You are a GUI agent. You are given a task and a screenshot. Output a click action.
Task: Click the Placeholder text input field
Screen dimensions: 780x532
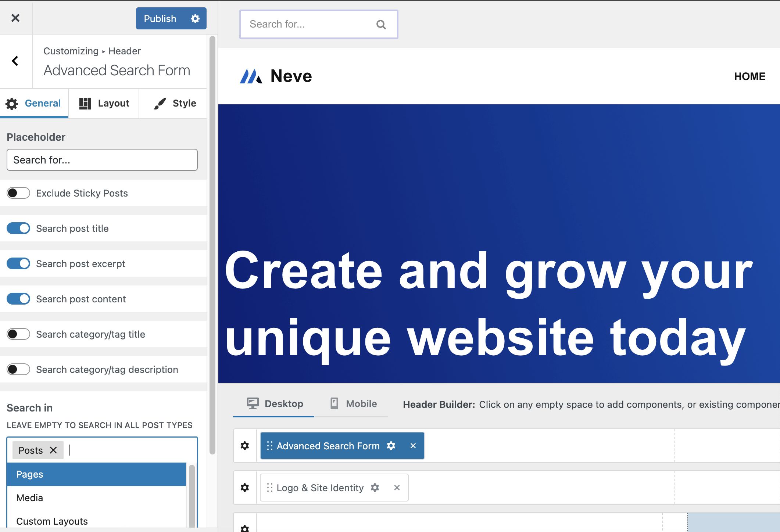coord(102,160)
